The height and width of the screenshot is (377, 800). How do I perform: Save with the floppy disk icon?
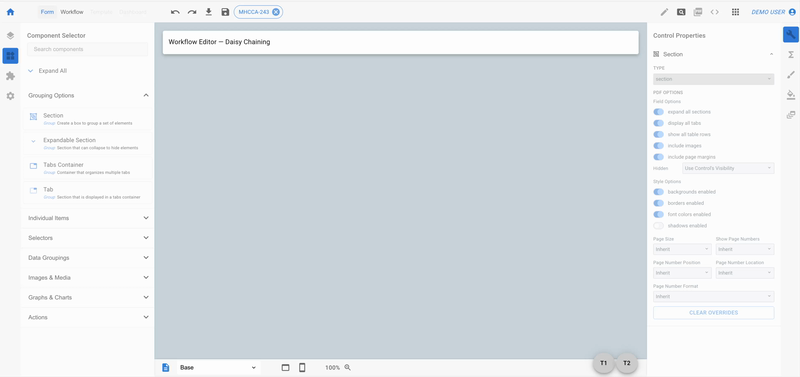pos(225,12)
